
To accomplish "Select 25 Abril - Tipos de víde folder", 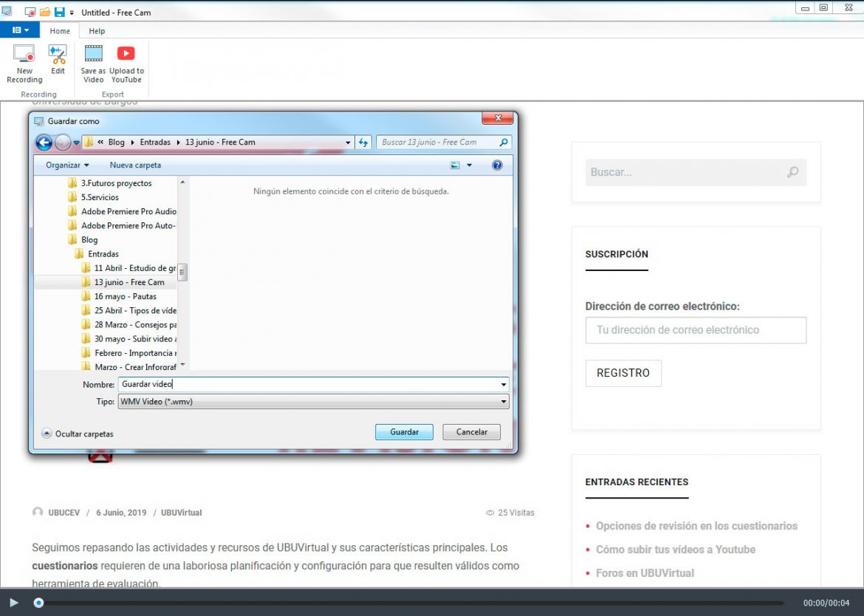I will coord(128,311).
